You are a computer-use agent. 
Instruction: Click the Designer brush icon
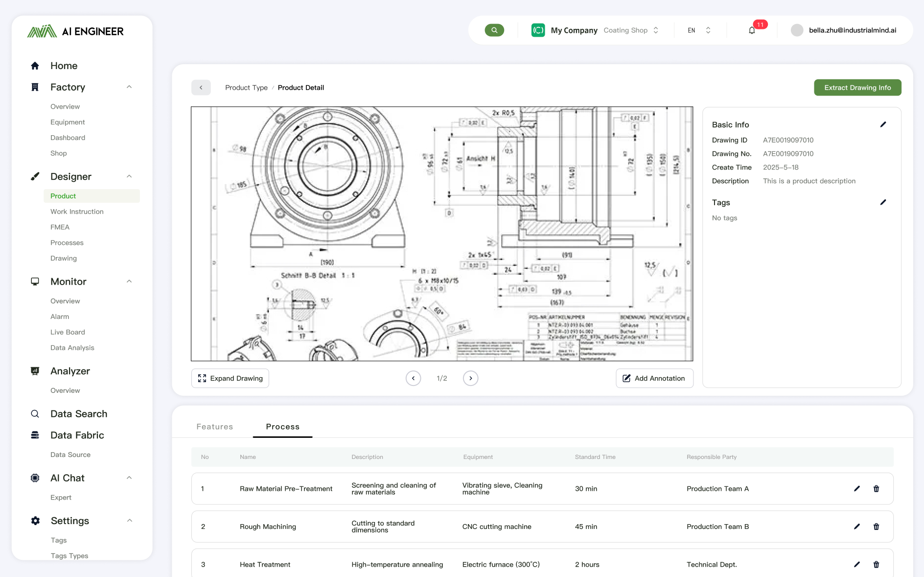click(x=35, y=176)
